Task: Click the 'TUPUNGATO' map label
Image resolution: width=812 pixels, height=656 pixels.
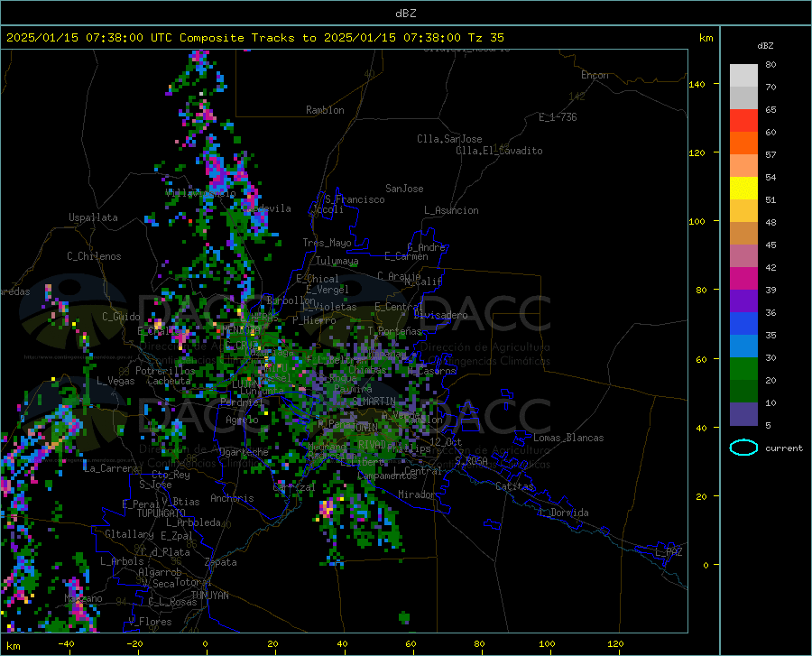Action: coord(161,513)
